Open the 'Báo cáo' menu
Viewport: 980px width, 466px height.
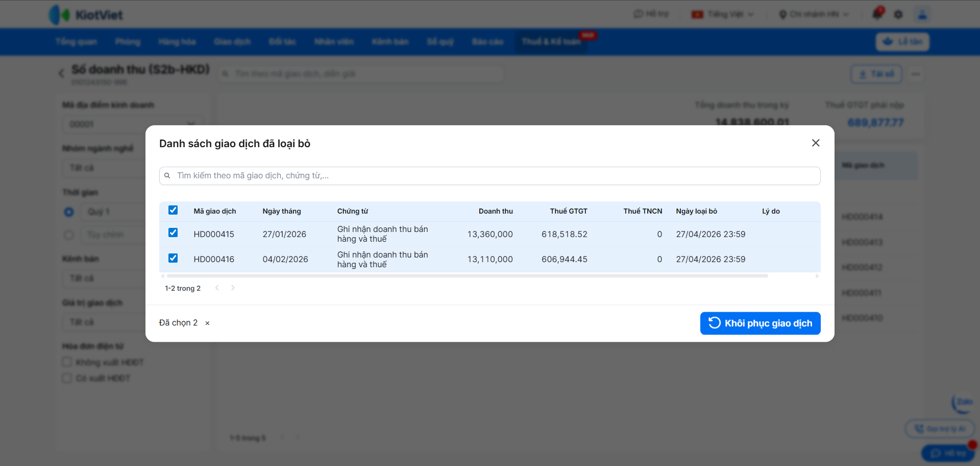tap(487, 41)
